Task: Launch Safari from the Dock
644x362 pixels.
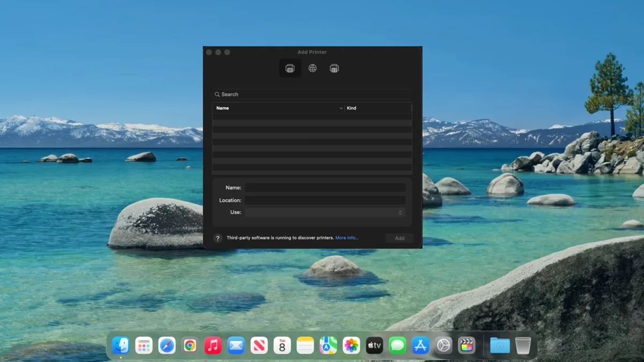Action: coord(167,345)
